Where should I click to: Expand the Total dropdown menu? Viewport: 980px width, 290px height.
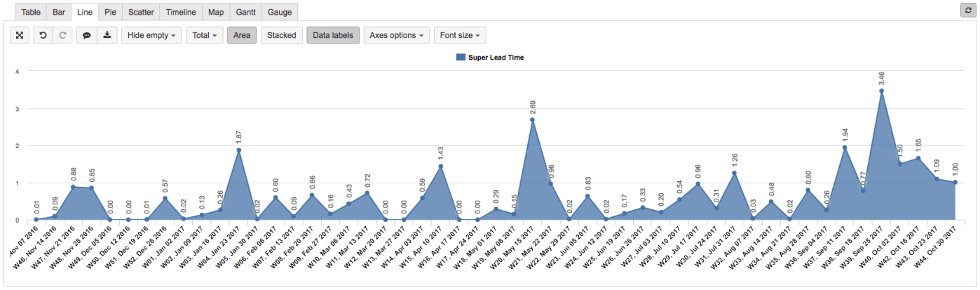(x=204, y=35)
